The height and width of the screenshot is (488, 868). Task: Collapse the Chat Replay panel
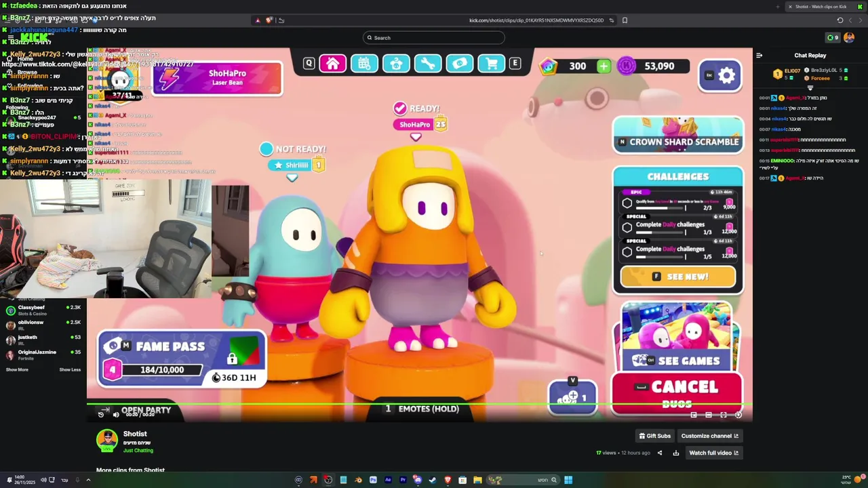click(x=759, y=56)
